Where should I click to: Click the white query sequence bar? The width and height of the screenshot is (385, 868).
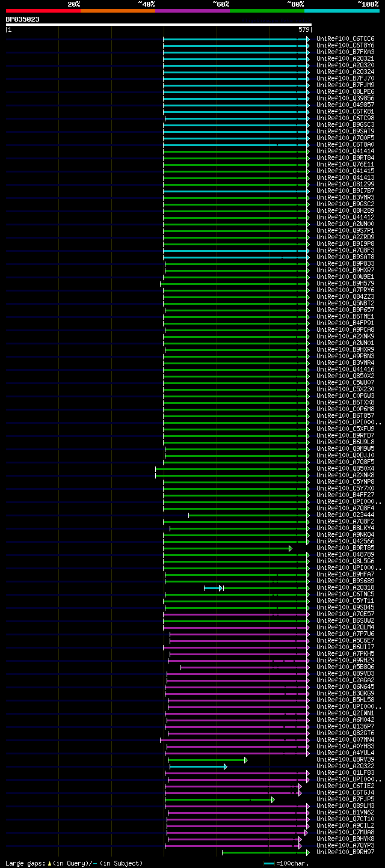[x=159, y=25]
